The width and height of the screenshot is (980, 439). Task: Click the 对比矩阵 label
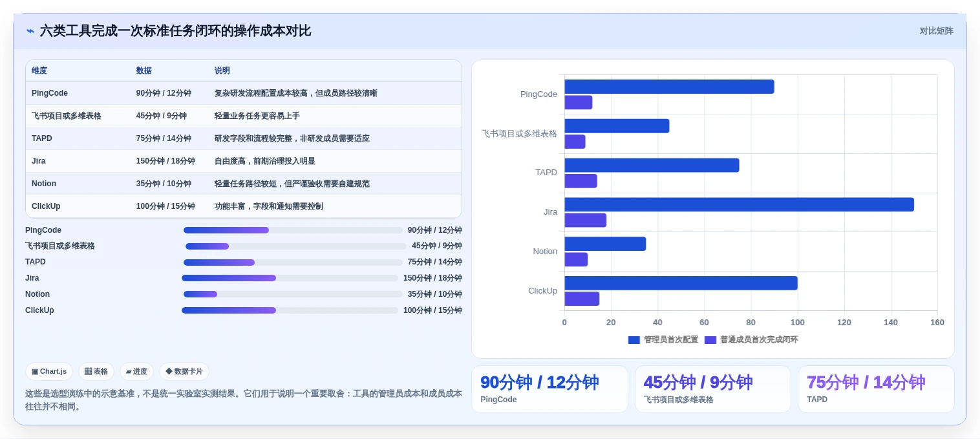(936, 31)
